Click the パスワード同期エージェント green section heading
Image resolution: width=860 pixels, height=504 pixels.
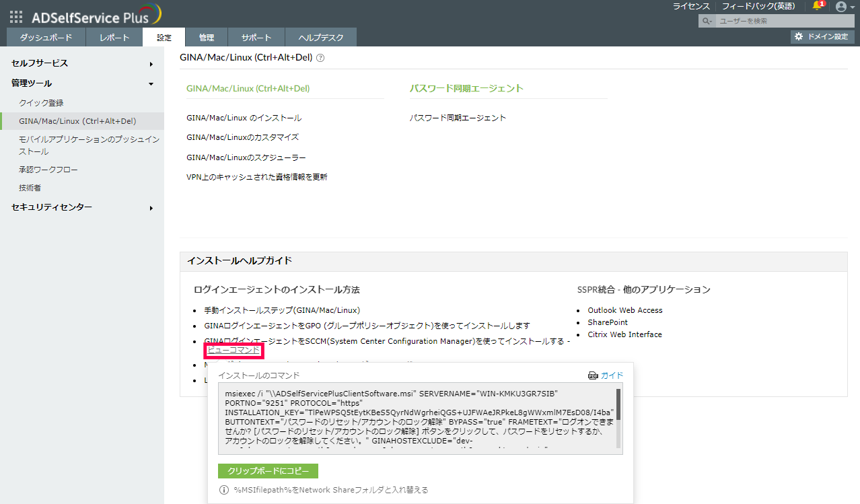tap(466, 88)
